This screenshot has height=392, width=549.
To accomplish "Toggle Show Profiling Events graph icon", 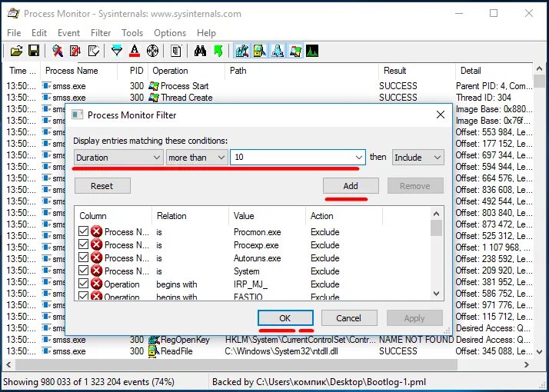I will click(312, 51).
